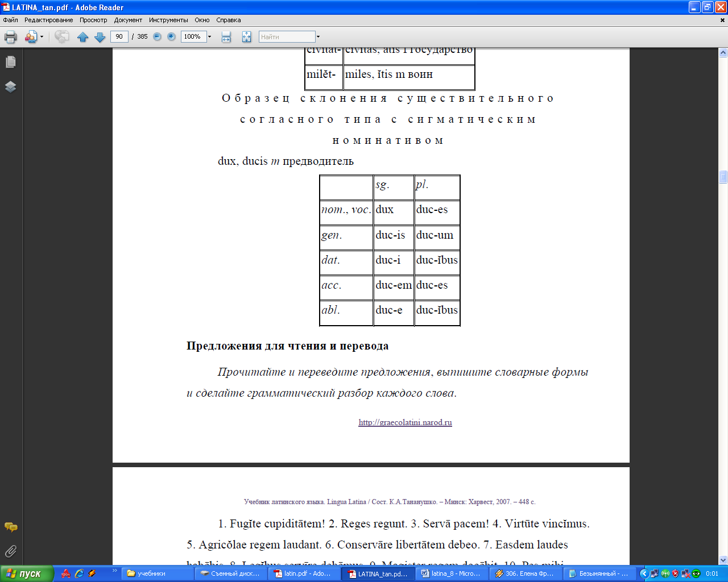The width and height of the screenshot is (728, 582).
Task: Fit page width with the scrolling mode icon
Action: 226,37
